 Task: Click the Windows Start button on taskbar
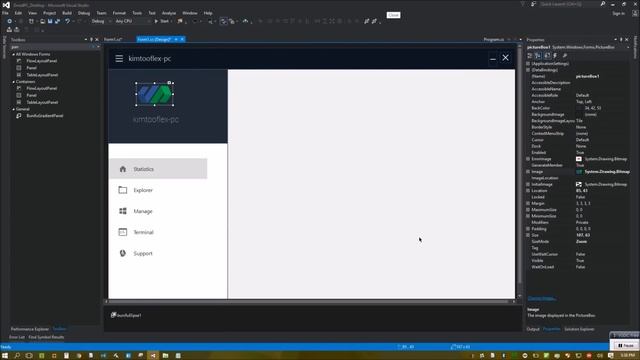click(5, 356)
